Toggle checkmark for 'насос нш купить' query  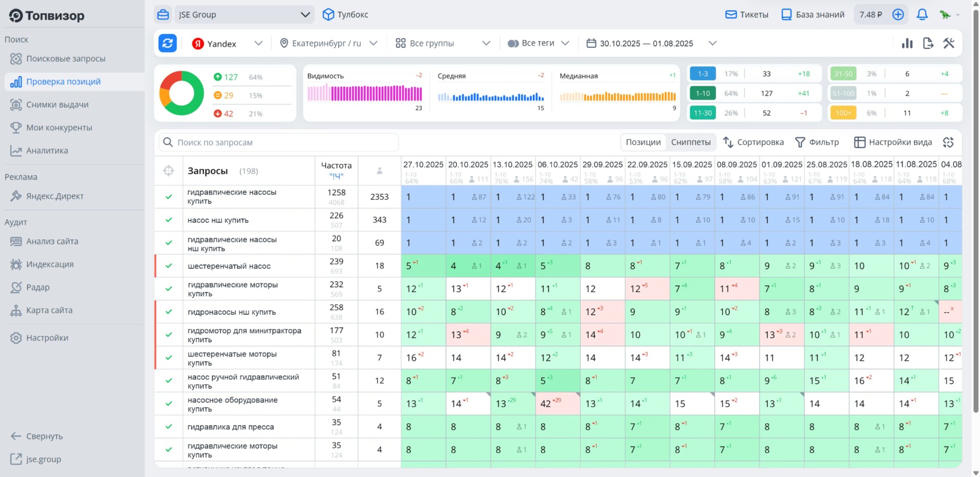click(169, 220)
